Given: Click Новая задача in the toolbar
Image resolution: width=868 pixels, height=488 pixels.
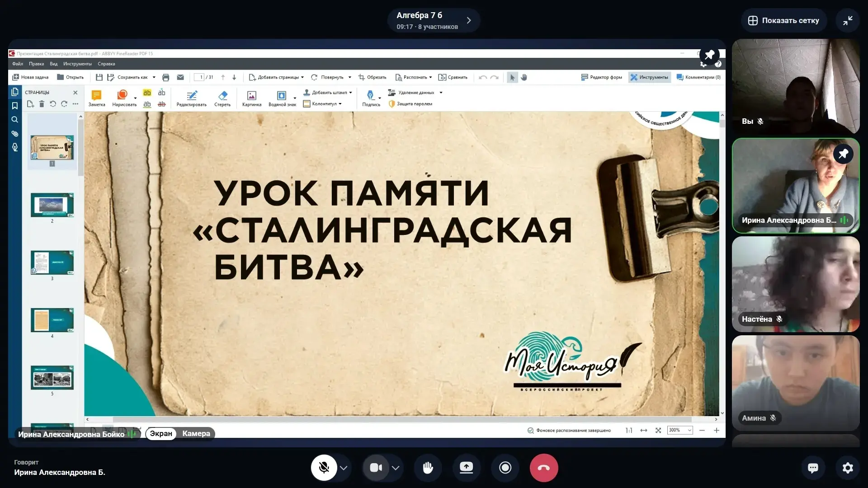Looking at the screenshot, I should (x=30, y=77).
